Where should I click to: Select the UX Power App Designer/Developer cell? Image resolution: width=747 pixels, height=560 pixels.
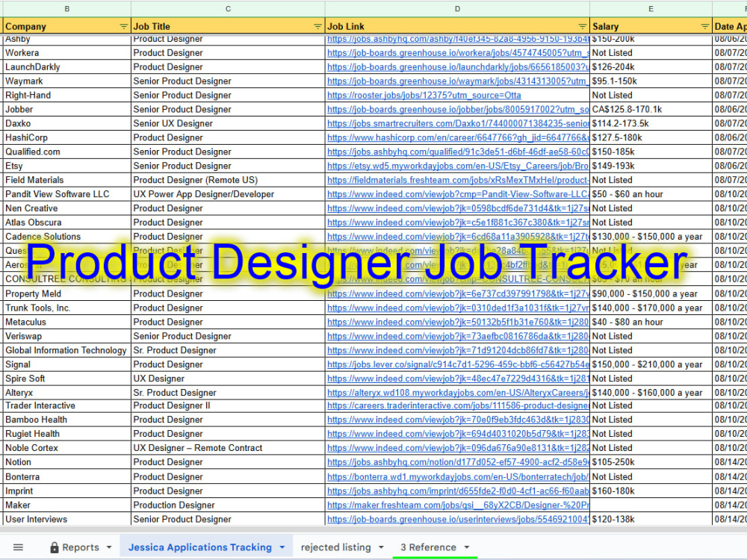[x=228, y=194]
